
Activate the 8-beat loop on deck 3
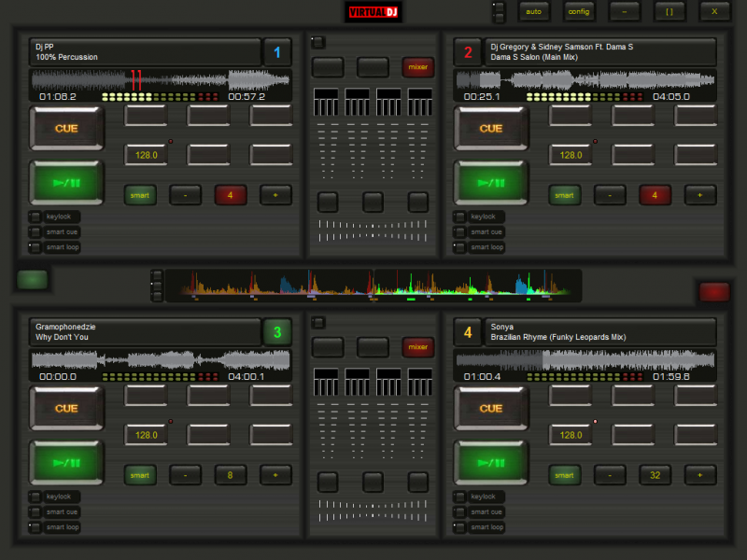(x=231, y=475)
